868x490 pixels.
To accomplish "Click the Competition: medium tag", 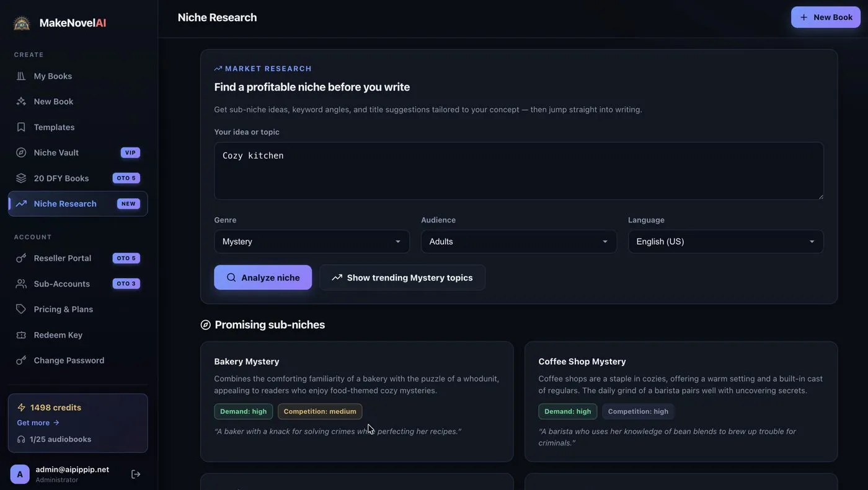I will (320, 411).
